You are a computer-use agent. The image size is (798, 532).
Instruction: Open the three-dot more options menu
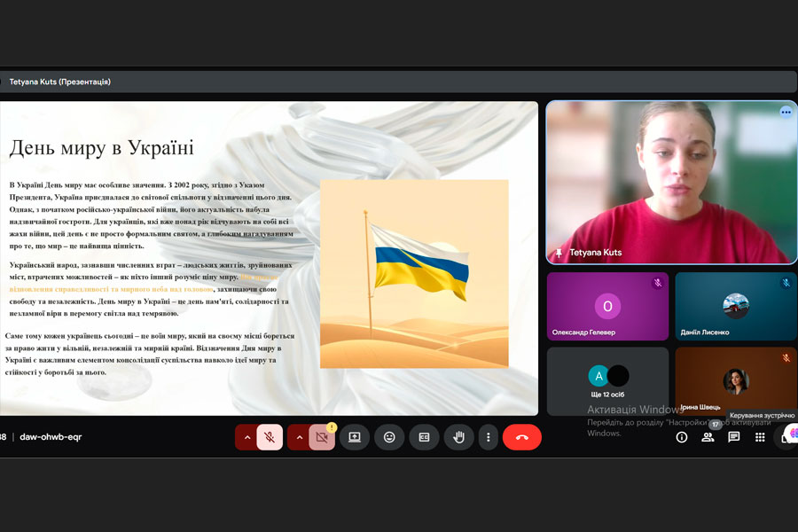pos(488,437)
